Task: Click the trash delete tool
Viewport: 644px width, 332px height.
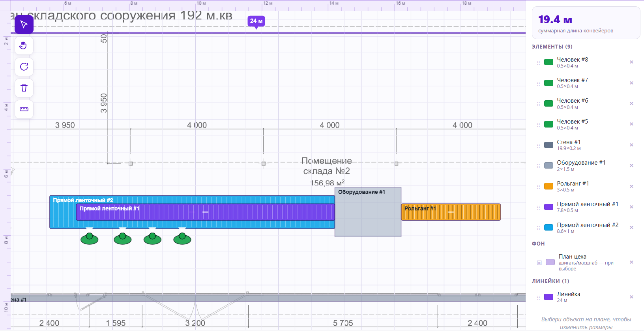Action: 24,88
